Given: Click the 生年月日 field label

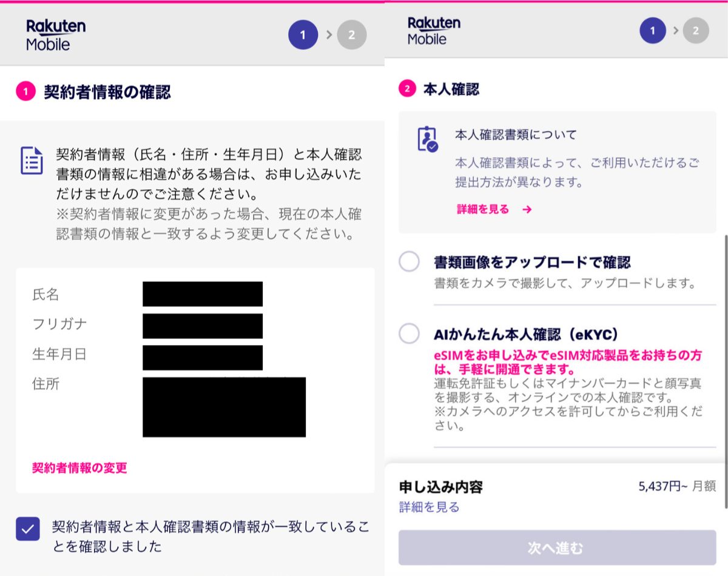Looking at the screenshot, I should (59, 354).
